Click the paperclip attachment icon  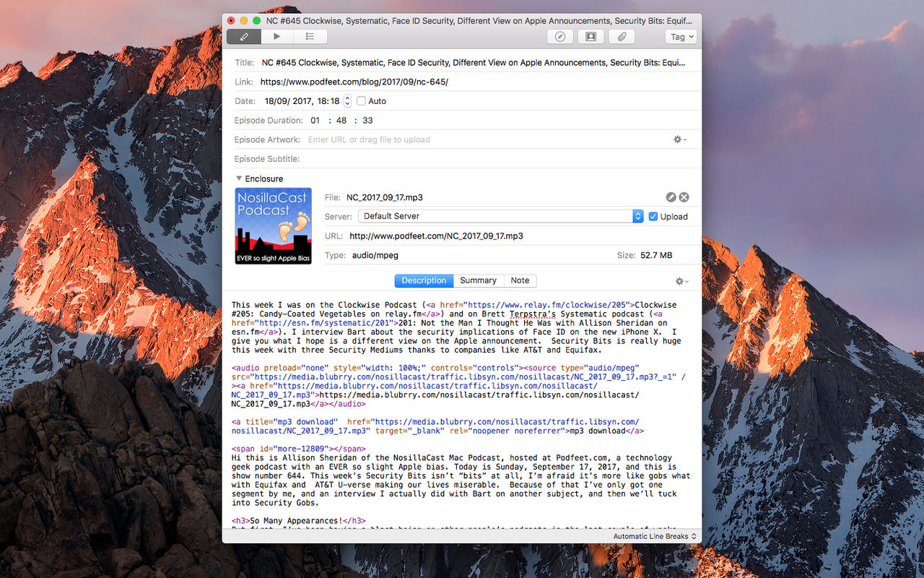click(x=621, y=36)
